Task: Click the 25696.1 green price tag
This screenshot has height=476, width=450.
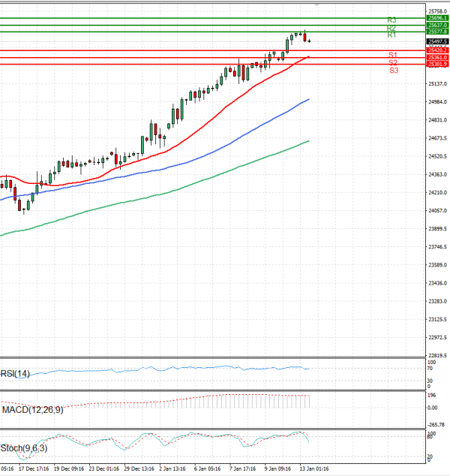Action: (x=436, y=17)
